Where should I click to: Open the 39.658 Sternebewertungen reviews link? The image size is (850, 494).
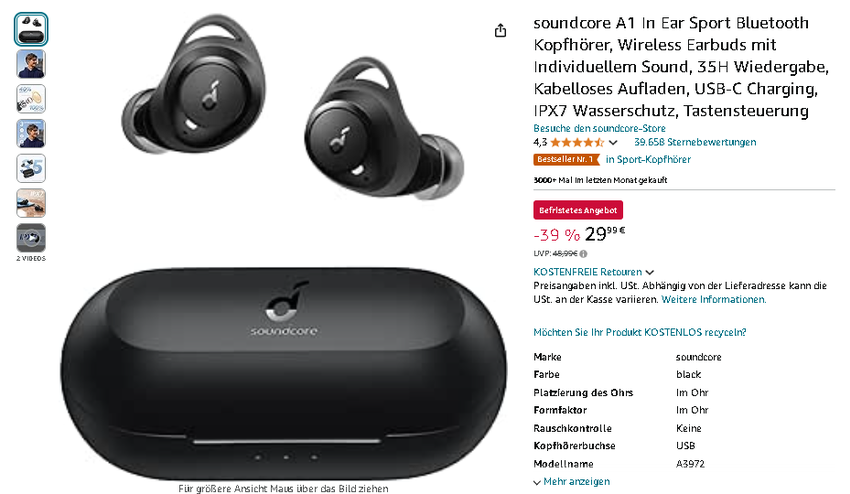695,142
